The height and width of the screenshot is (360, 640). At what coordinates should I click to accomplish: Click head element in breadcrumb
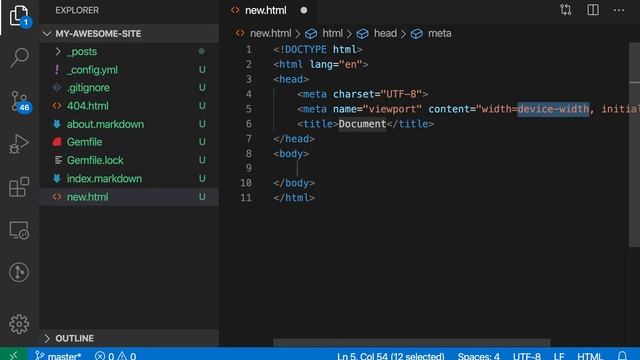pyautogui.click(x=385, y=33)
